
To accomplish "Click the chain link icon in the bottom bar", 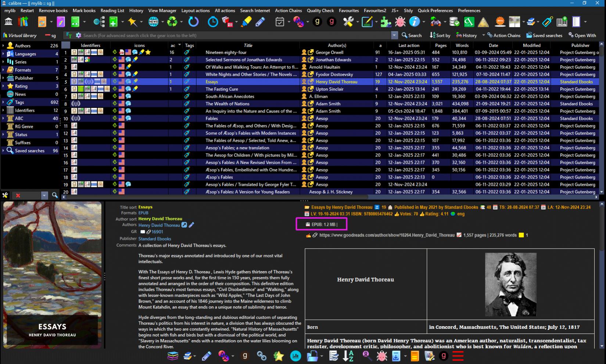I will [x=262, y=356].
